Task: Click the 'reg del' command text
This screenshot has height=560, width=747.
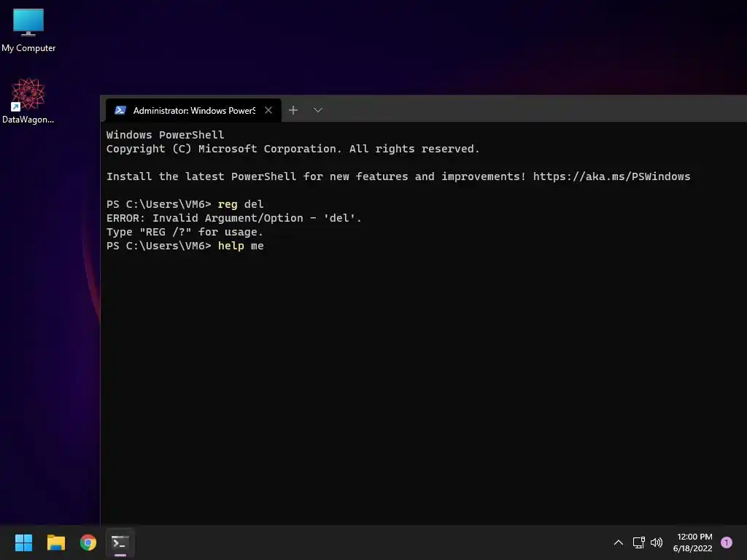Action: click(x=241, y=204)
